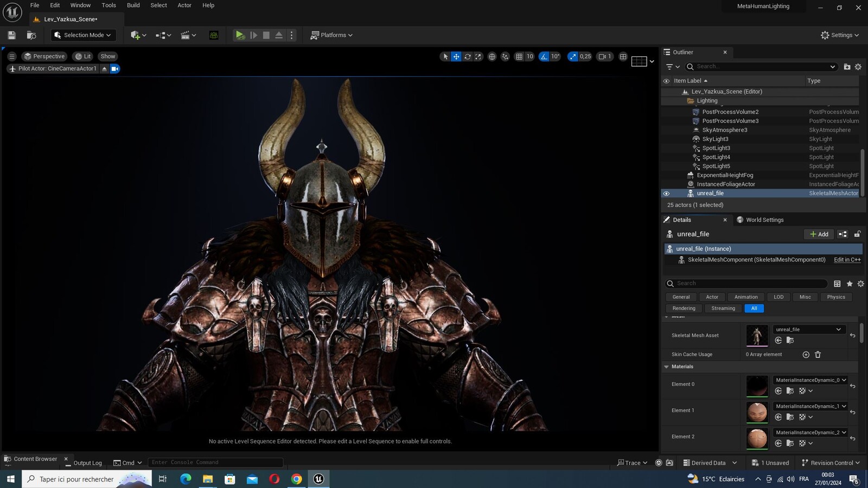The image size is (868, 488).
Task: Open the Build menu
Action: pyautogui.click(x=133, y=5)
